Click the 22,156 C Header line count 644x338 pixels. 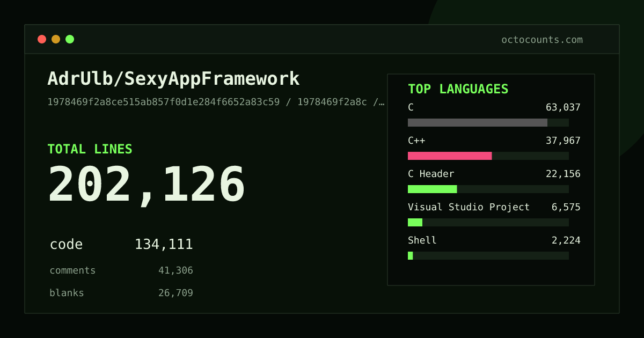pyautogui.click(x=563, y=174)
